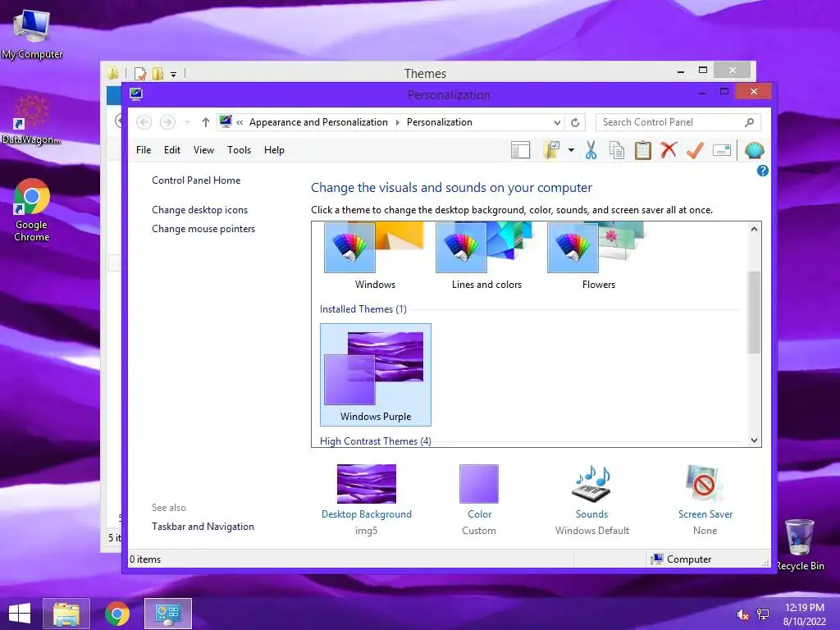Select the Recycle Bin desktop icon
840x630 pixels.
(800, 546)
